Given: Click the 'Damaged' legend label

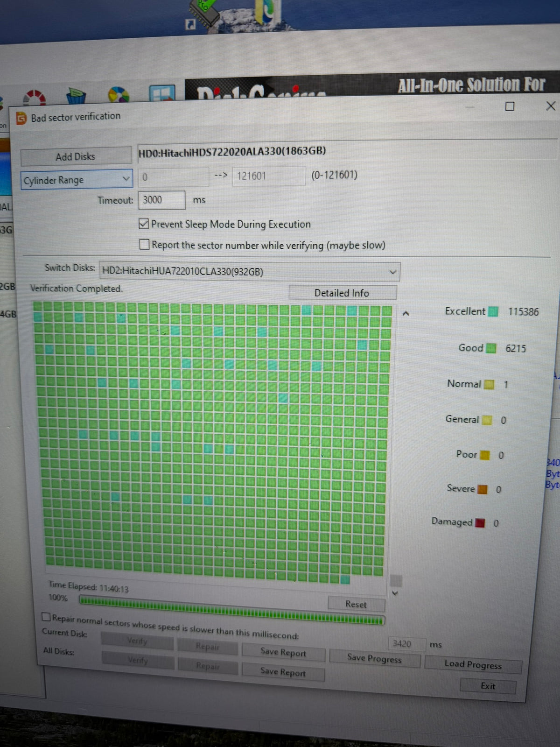Looking at the screenshot, I should pos(452,521).
